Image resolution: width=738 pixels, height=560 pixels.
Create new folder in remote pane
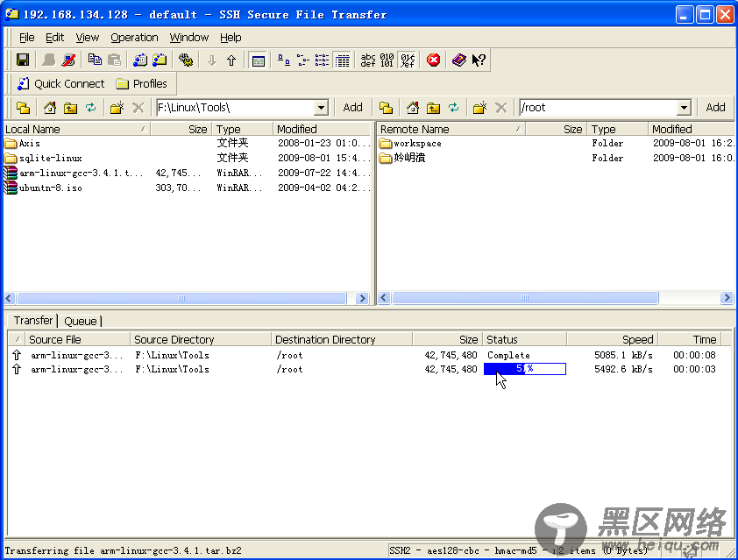click(x=479, y=108)
